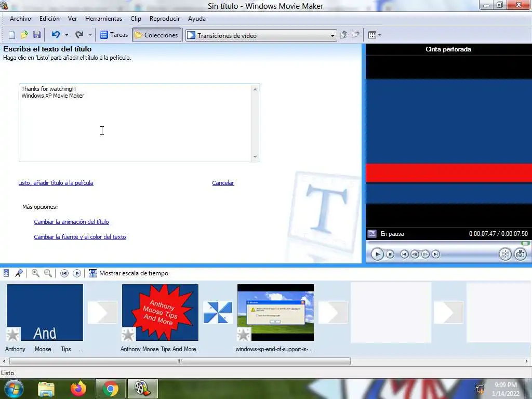Open the Edición menu

[x=49, y=19]
